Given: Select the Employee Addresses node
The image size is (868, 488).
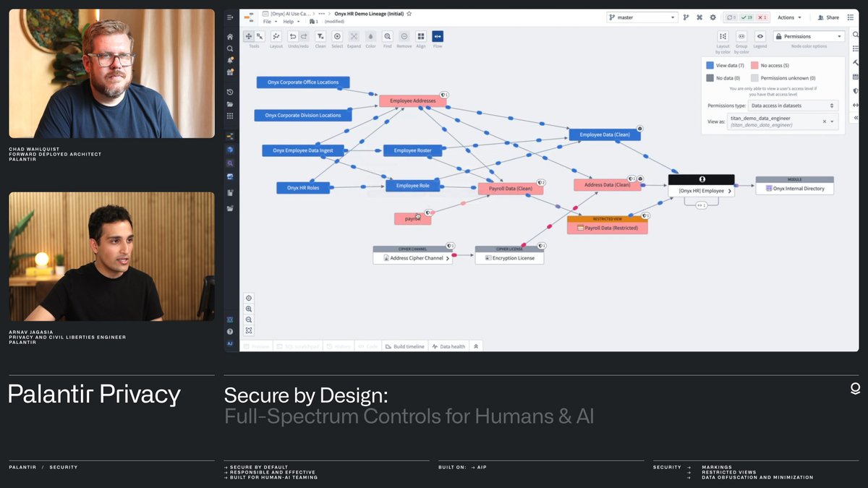Looking at the screenshot, I should [413, 101].
